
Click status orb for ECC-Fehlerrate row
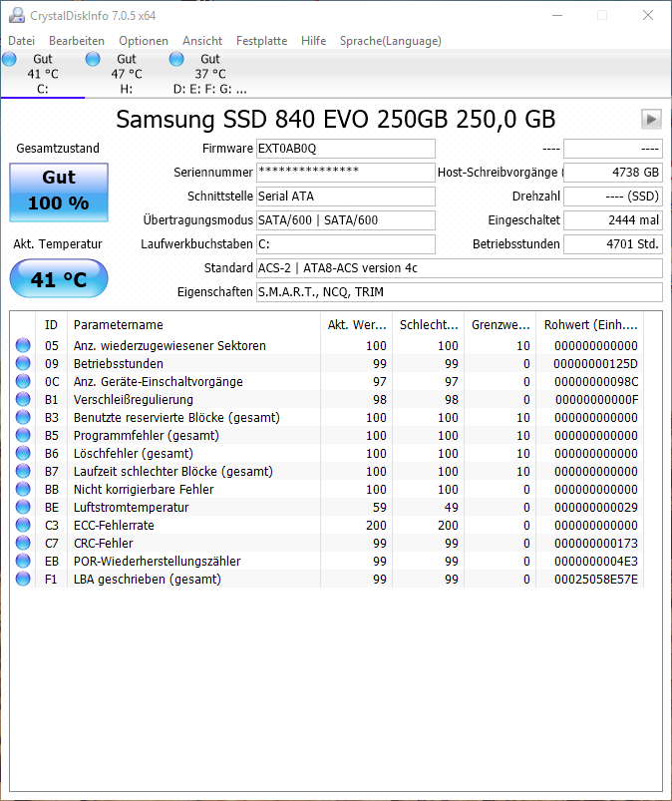tap(23, 525)
